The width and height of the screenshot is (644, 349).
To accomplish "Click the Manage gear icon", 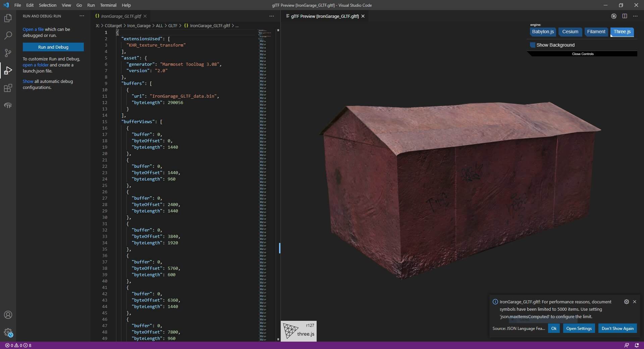I will [x=8, y=332].
